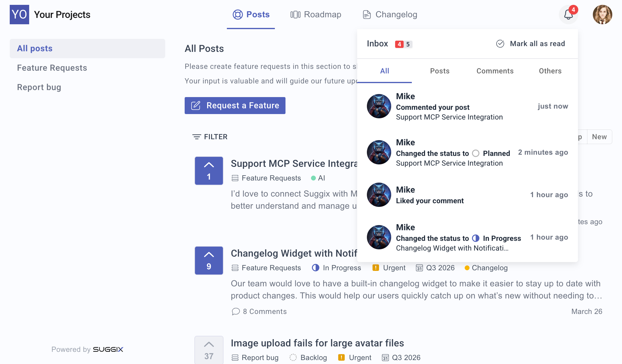Open the user profile avatar menu
Image resolution: width=622 pixels, height=364 pixels.
[x=602, y=15]
